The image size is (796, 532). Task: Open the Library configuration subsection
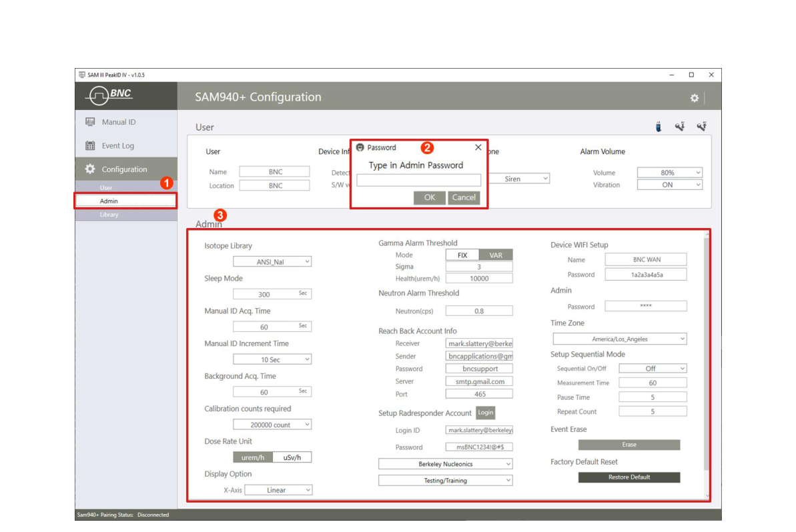[126, 215]
